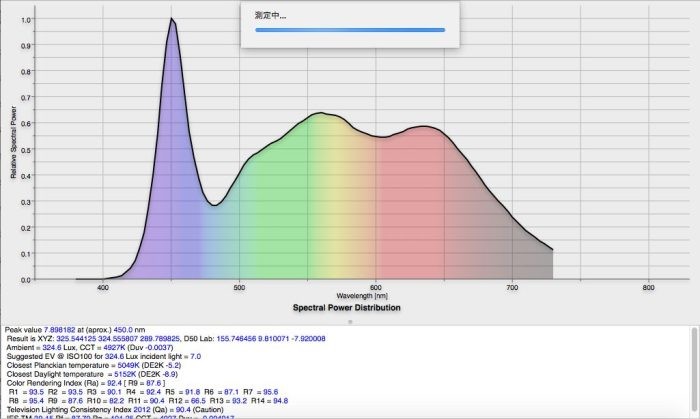Viewport: 700px width, 419px height.
Task: Click the 測定中... dialog label
Action: coord(272,15)
